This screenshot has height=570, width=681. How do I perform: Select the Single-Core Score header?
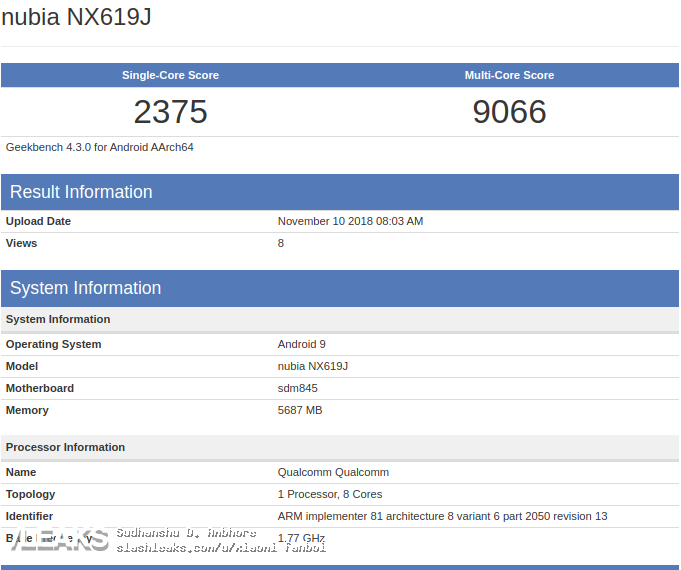point(170,75)
